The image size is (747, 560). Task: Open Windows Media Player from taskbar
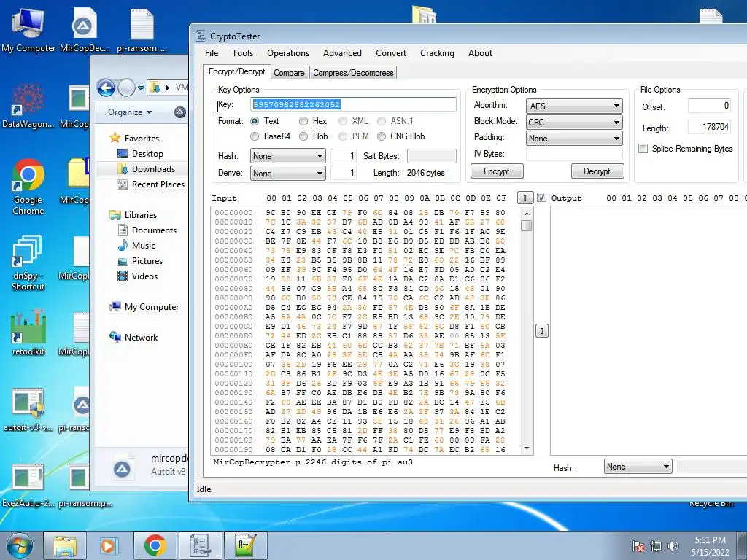pos(108,545)
